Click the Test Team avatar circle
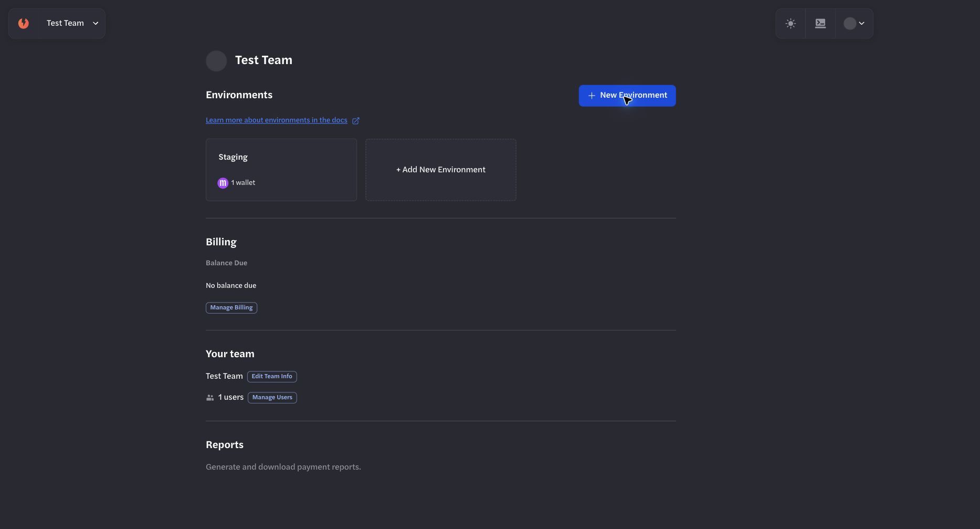Viewport: 980px width, 529px height. pyautogui.click(x=216, y=61)
